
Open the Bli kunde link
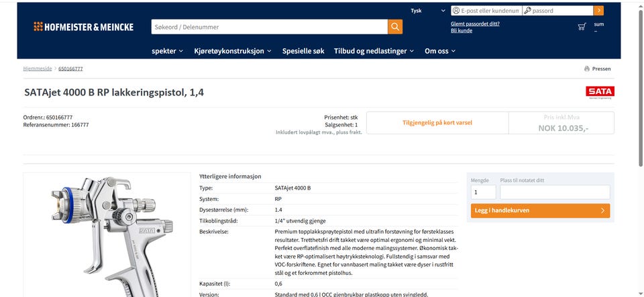click(462, 30)
